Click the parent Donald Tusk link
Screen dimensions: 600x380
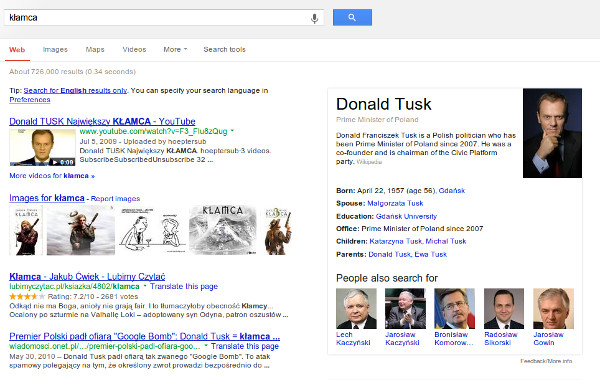click(390, 254)
